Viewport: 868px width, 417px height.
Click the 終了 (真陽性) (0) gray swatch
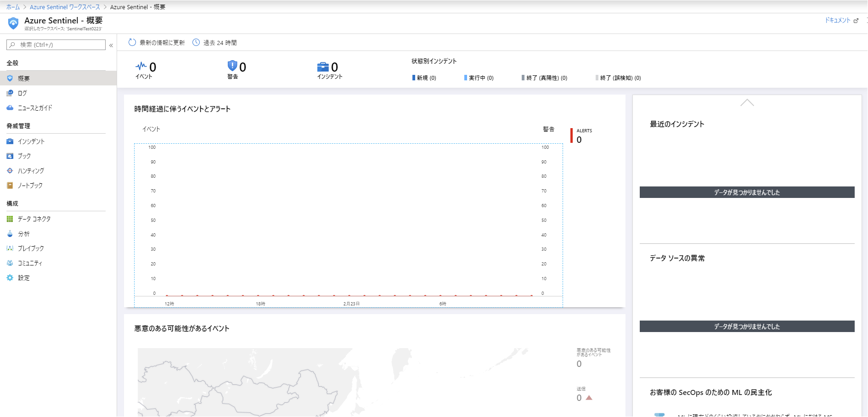coord(523,78)
